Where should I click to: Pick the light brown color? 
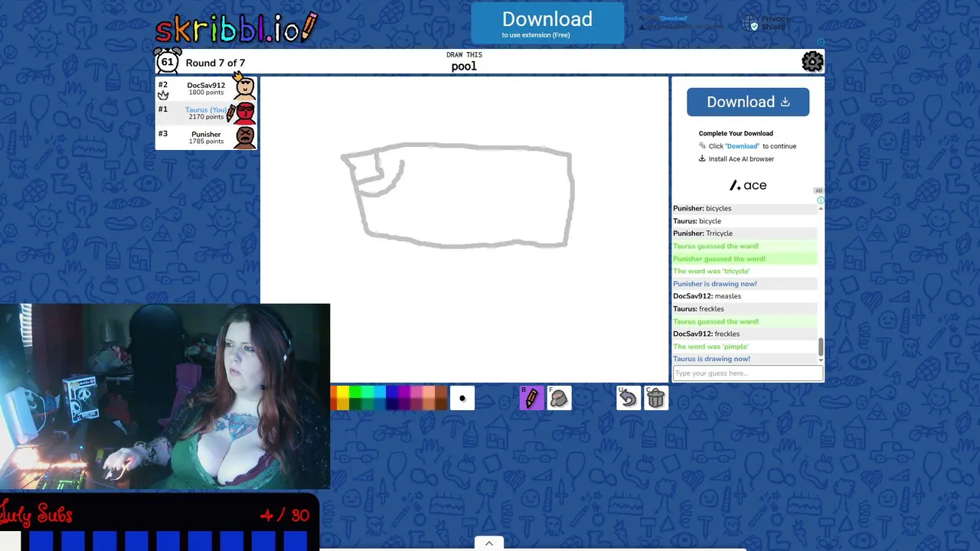click(441, 392)
